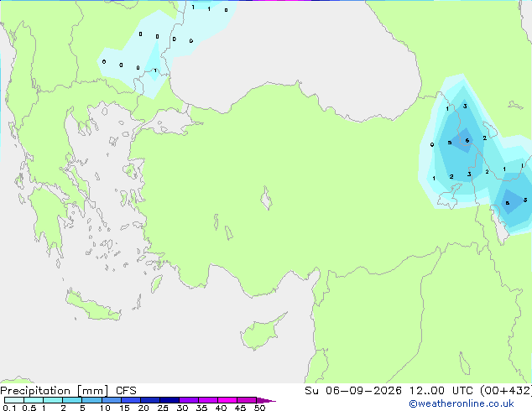Click the 1–2 mm legend swatch
The width and height of the screenshot is (532, 411).
[x=53, y=400]
